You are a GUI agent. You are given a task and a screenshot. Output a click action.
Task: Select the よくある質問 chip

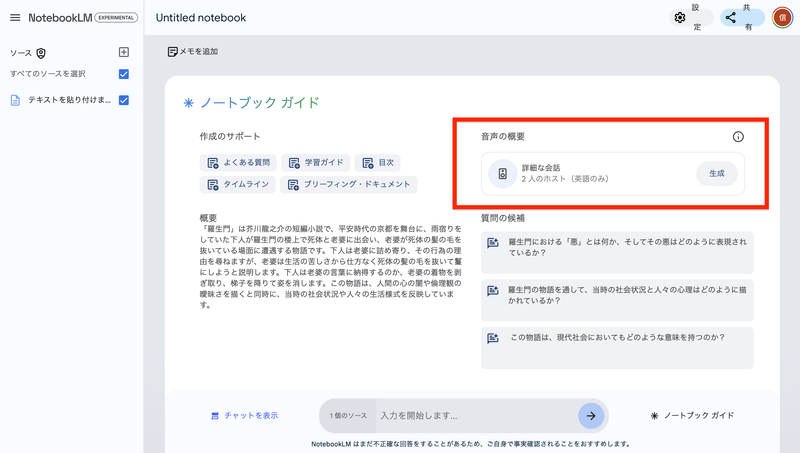[x=238, y=162]
